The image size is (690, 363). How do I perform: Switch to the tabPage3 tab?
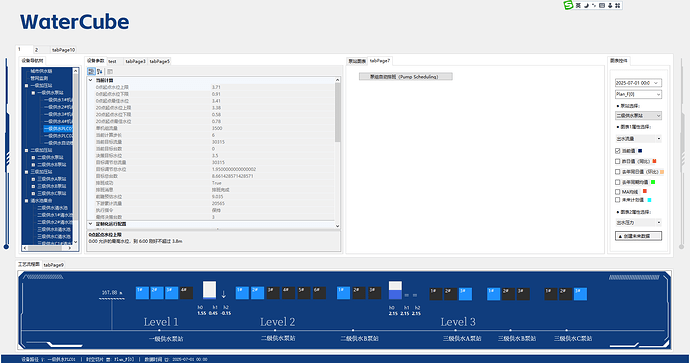(x=135, y=61)
